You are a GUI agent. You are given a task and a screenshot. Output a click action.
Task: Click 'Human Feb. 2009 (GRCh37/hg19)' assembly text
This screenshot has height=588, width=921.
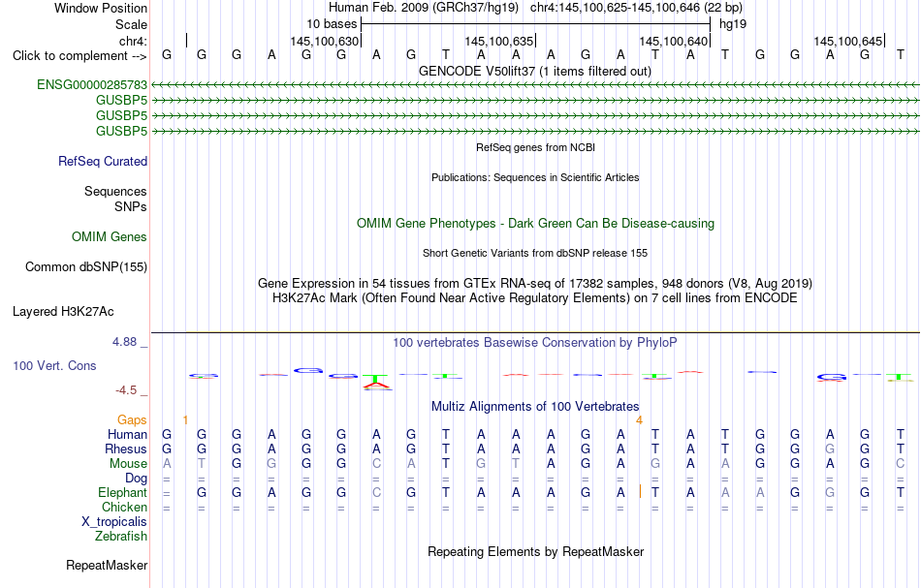pos(424,8)
